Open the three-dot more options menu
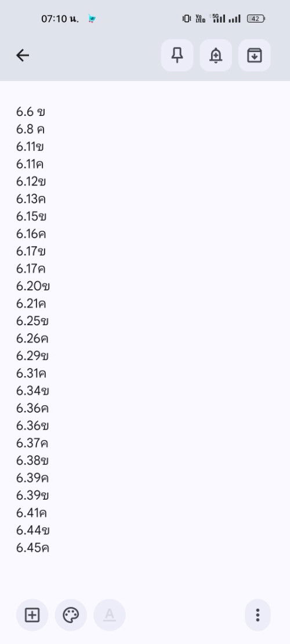Viewport: 290px width, 644px height. pyautogui.click(x=258, y=615)
